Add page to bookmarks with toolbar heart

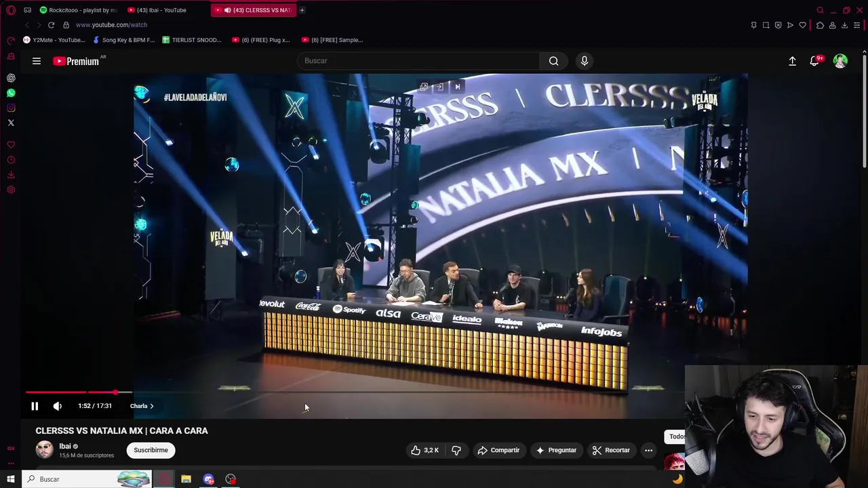tap(802, 25)
